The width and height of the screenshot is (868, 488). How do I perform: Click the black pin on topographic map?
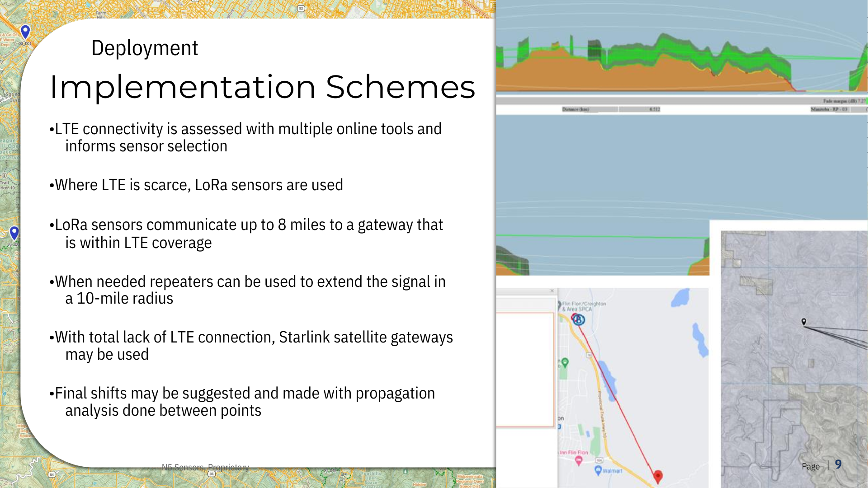coord(804,322)
